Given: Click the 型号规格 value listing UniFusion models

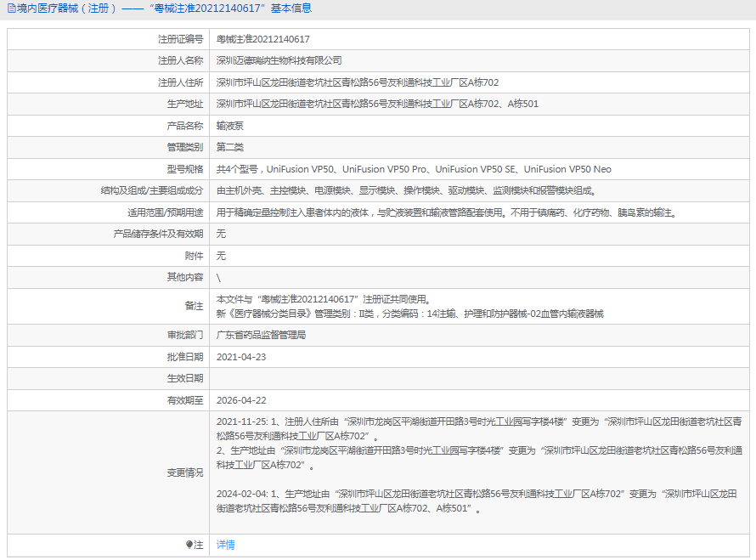Looking at the screenshot, I should (x=413, y=169).
